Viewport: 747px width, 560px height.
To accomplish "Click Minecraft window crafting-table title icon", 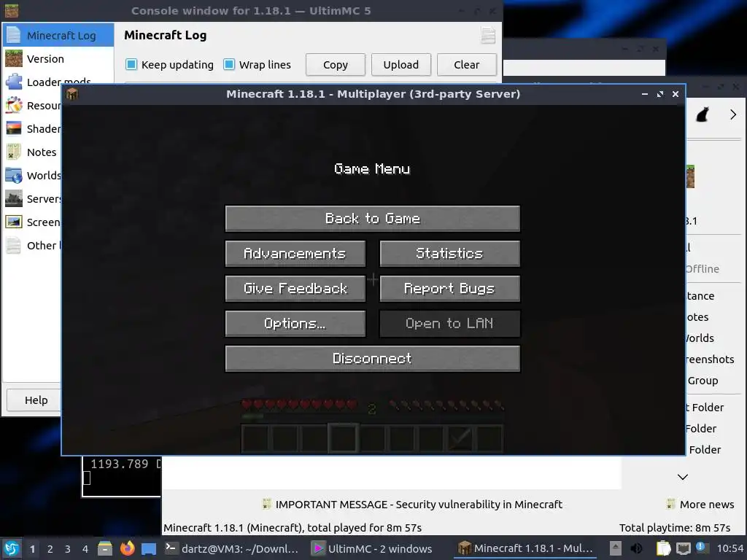I will [72, 94].
